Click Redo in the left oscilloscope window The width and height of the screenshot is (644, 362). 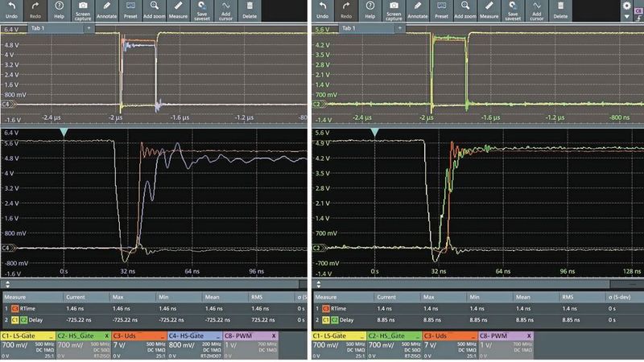pos(35,10)
